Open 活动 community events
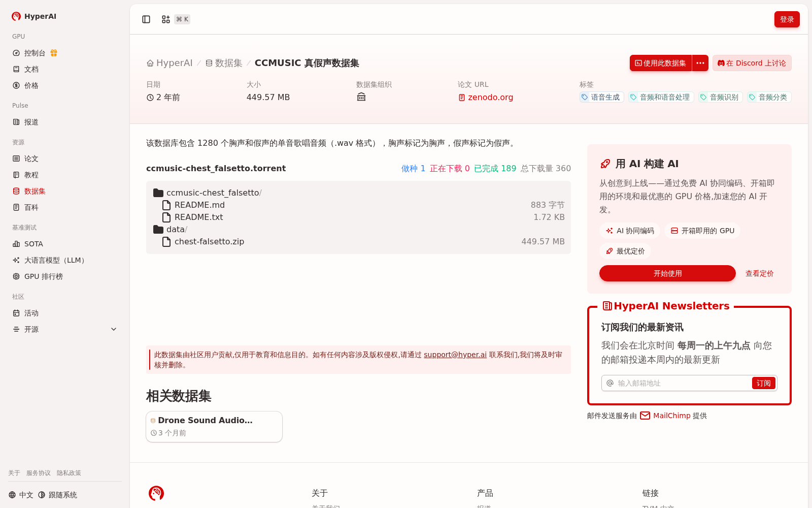Image resolution: width=812 pixels, height=508 pixels. pos(65,313)
